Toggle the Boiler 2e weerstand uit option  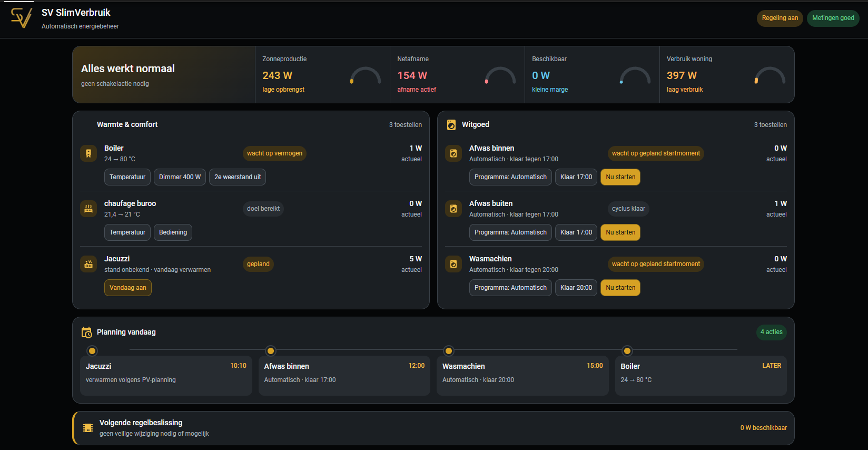coord(238,177)
